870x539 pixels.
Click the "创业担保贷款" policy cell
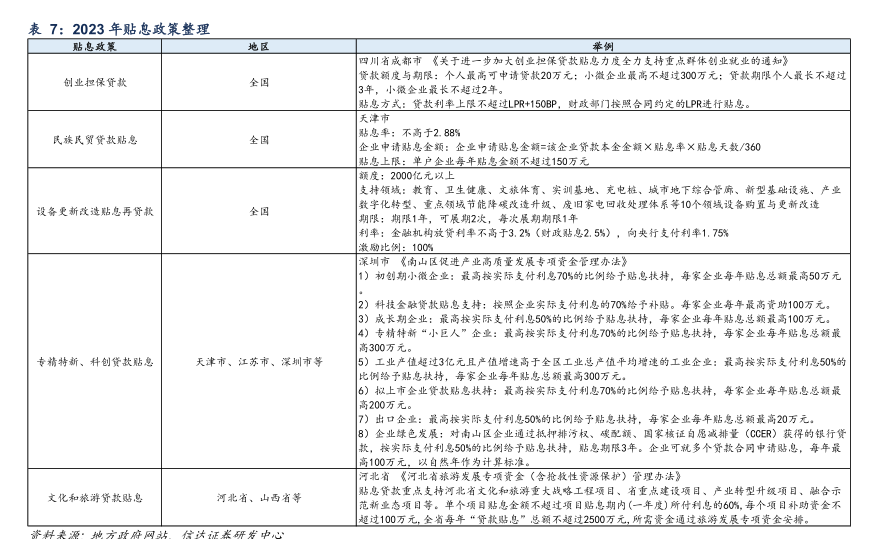pos(94,82)
